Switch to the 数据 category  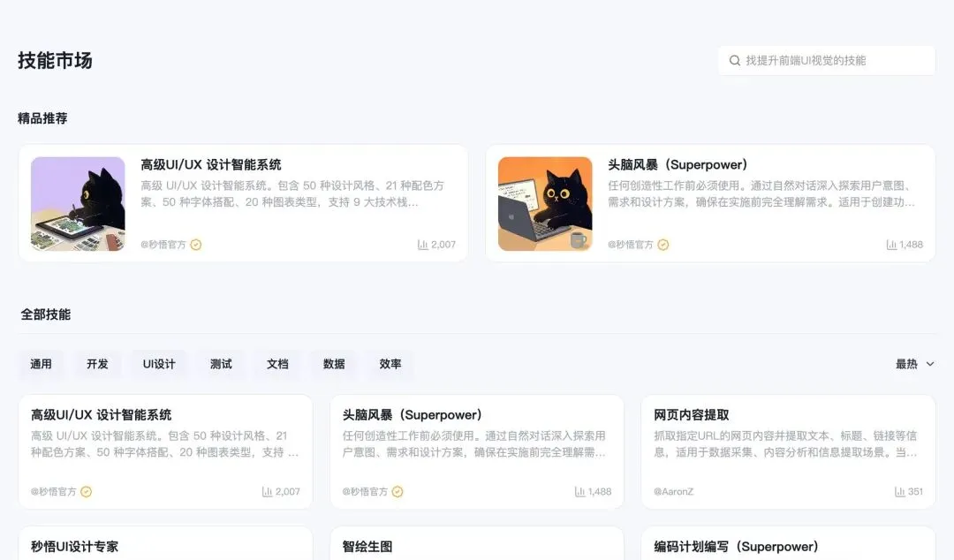(334, 364)
